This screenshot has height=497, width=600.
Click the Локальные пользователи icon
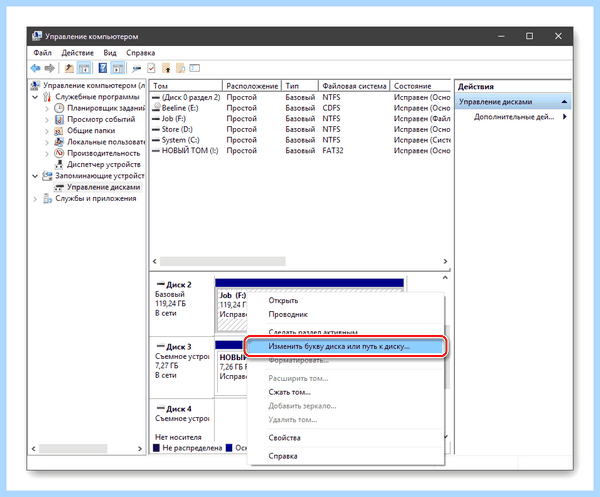point(59,142)
